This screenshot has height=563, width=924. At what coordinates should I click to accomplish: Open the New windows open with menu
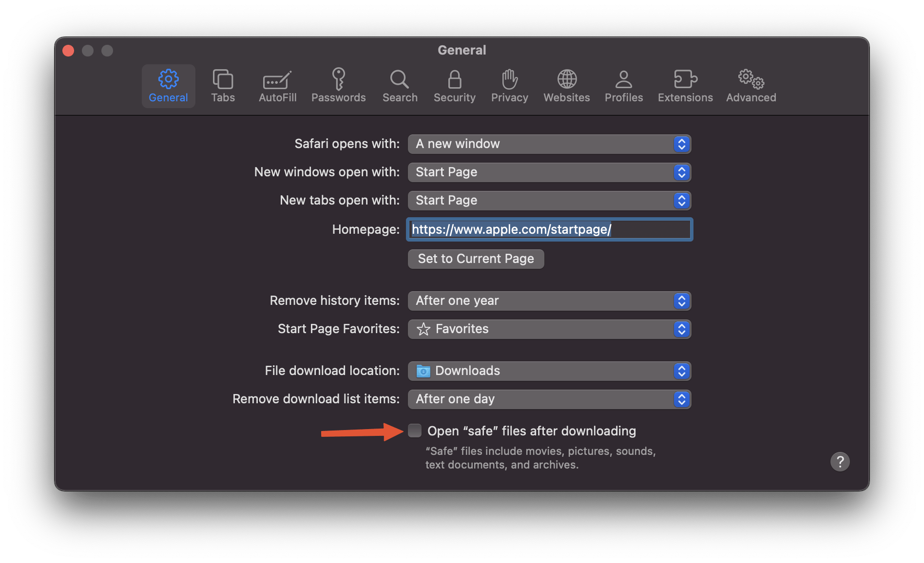coord(549,172)
